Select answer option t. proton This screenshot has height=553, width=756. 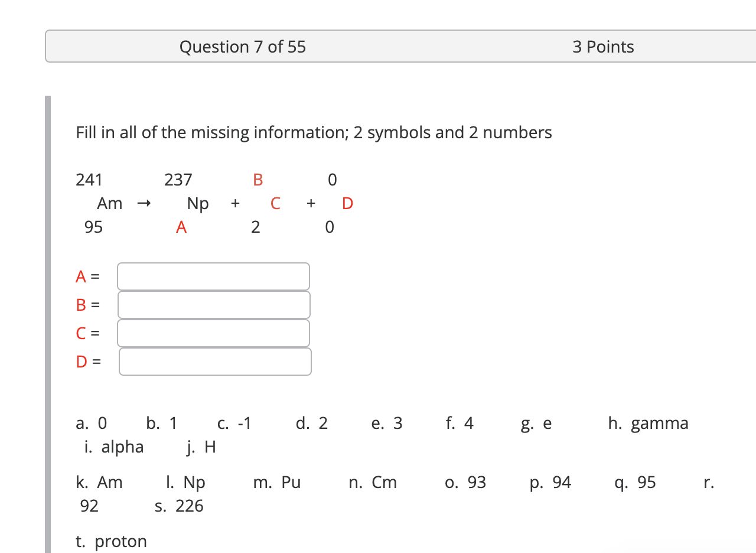click(x=111, y=541)
